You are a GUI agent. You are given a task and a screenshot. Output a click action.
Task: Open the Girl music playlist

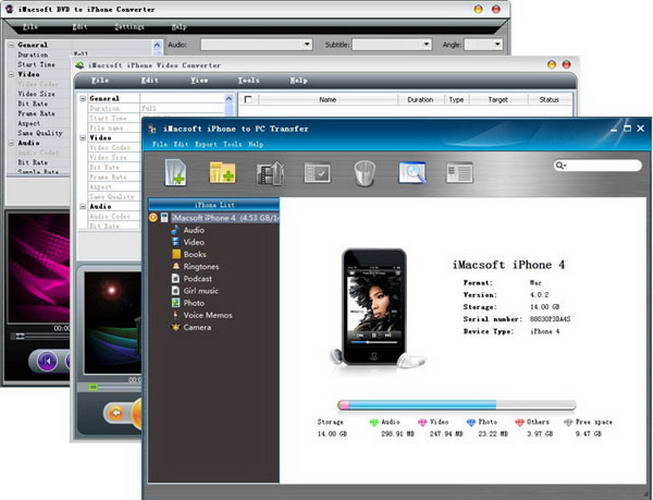pyautogui.click(x=200, y=291)
